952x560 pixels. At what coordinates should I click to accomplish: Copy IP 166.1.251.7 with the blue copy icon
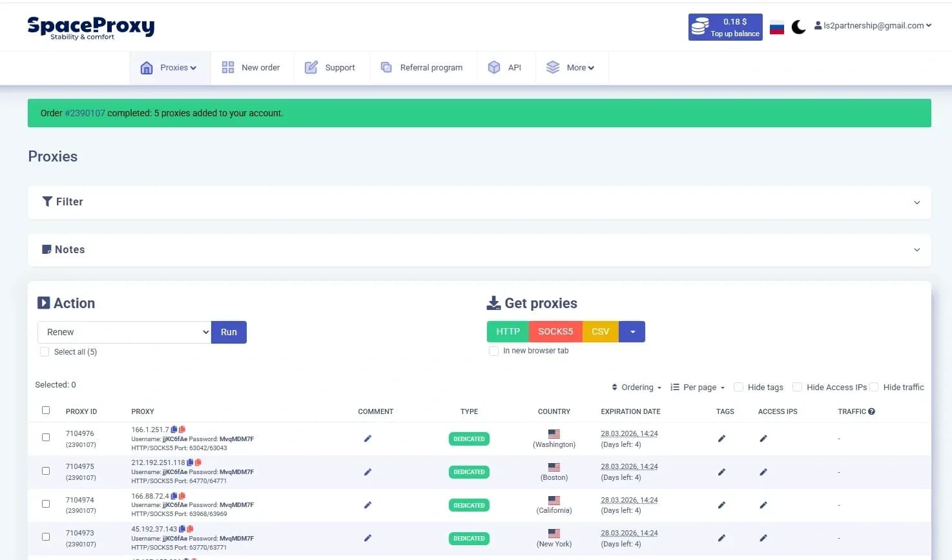[174, 429]
